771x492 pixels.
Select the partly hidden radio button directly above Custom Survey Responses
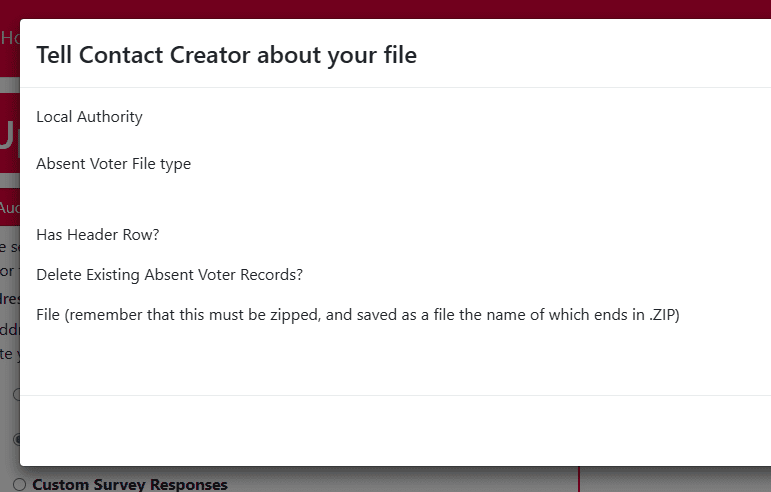pos(16,439)
